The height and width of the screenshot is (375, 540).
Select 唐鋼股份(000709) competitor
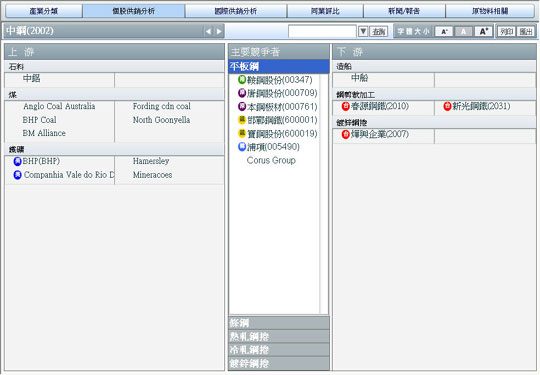(x=282, y=93)
